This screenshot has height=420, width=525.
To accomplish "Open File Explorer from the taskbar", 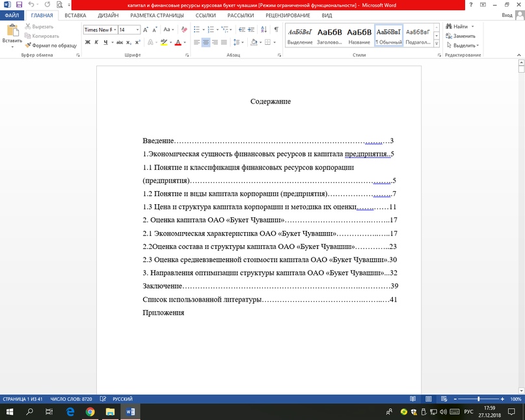I will [x=110, y=412].
